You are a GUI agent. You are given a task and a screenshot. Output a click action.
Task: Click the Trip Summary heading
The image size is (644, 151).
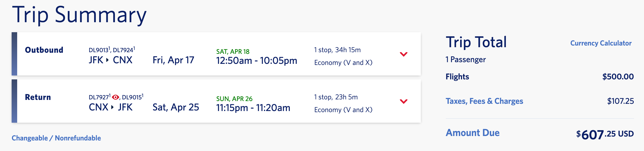coord(79,15)
